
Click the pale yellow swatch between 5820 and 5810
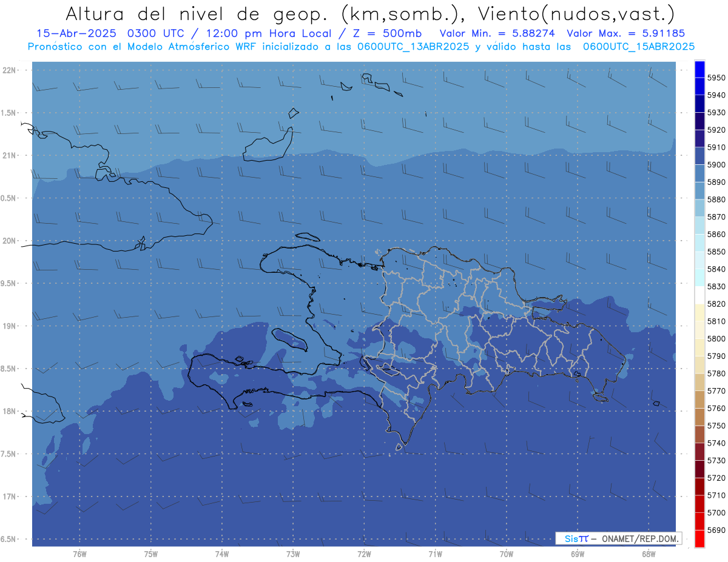point(699,313)
